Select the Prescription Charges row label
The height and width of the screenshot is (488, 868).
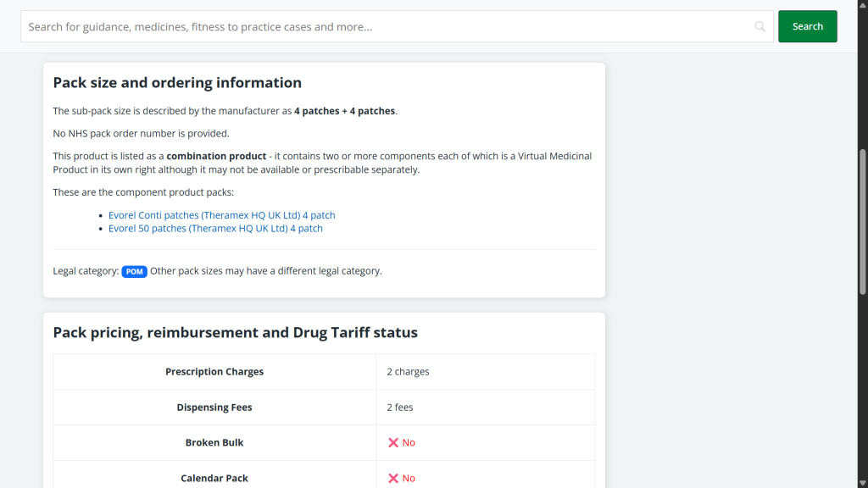214,372
